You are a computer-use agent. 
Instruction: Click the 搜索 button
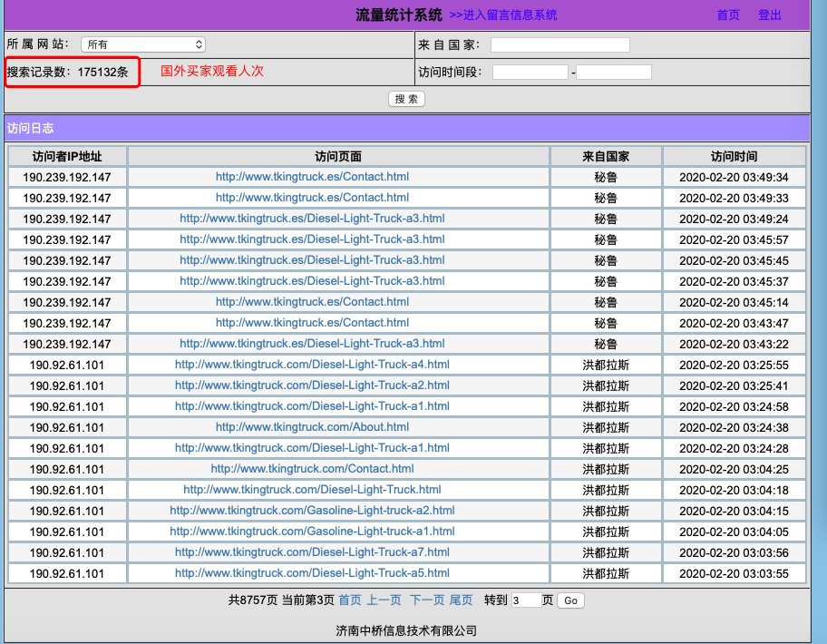click(x=406, y=99)
